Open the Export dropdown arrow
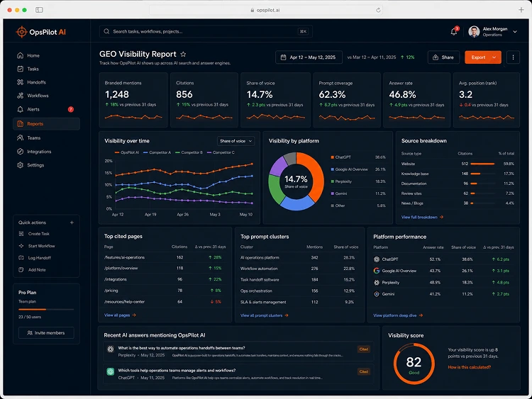532x399 pixels. 494,57
